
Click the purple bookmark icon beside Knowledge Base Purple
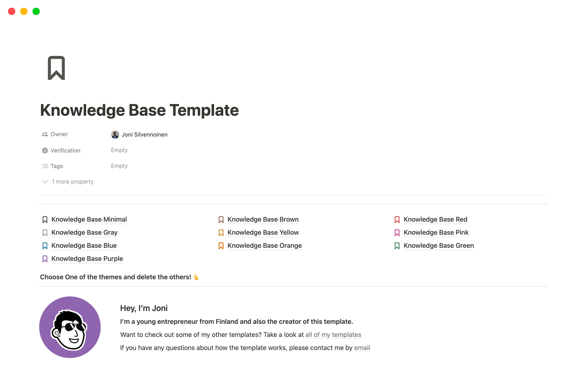pyautogui.click(x=45, y=259)
